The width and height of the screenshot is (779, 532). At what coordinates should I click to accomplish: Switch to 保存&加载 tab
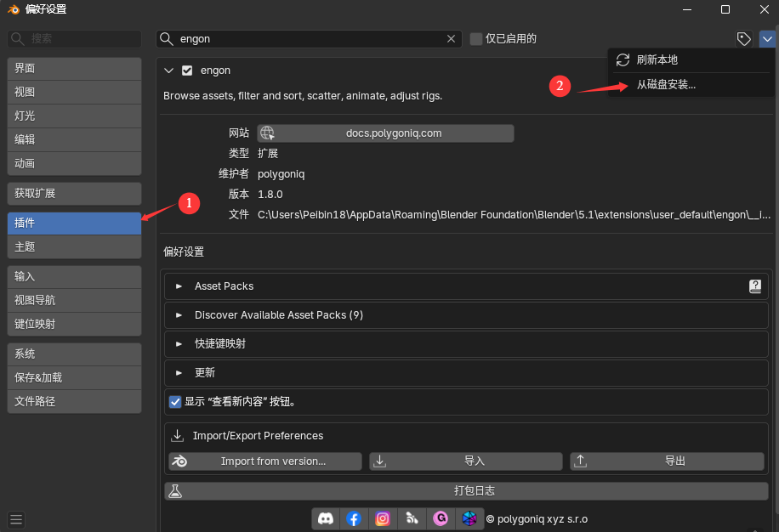click(x=75, y=378)
